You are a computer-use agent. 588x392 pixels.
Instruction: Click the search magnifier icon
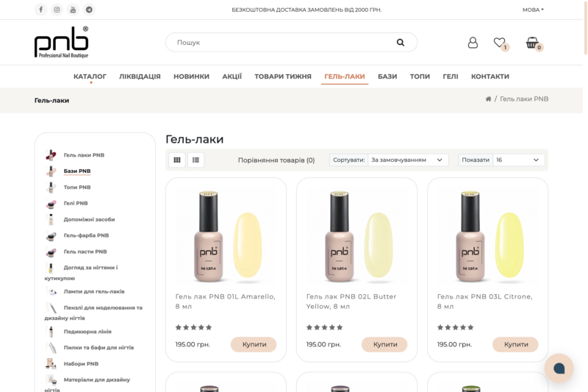401,43
